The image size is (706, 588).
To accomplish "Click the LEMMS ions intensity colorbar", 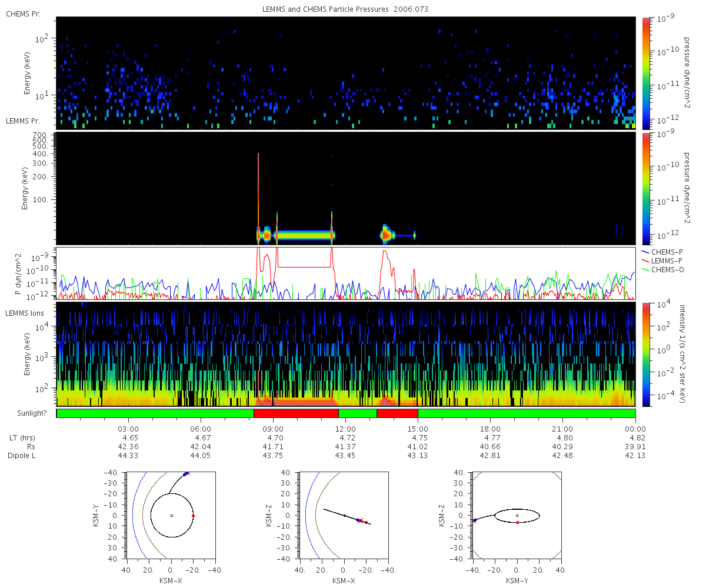I will pos(645,354).
